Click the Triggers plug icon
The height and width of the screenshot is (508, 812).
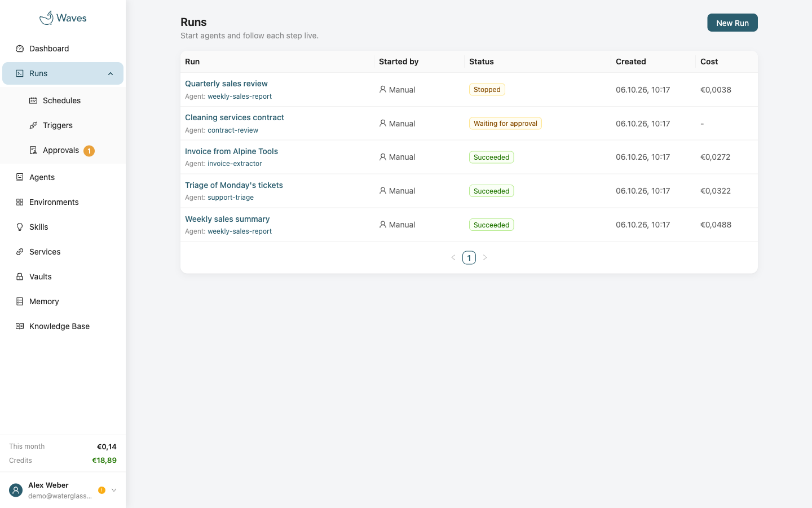[33, 125]
